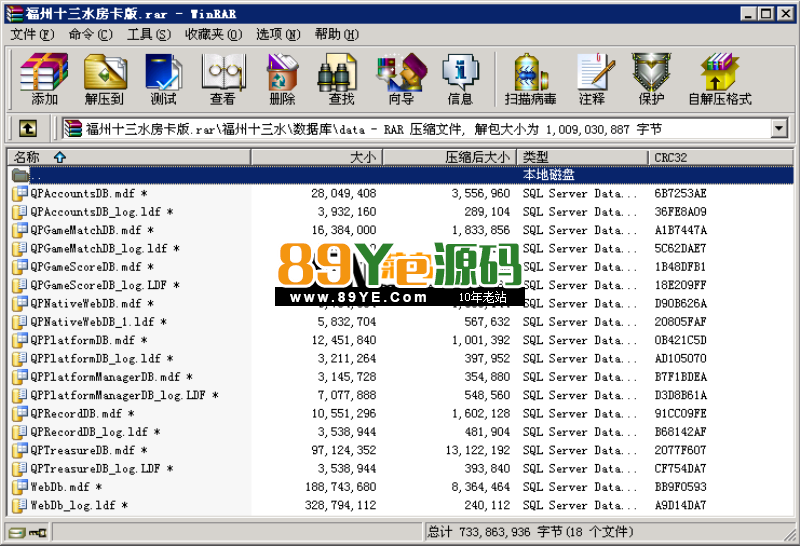Open the 查看 (View) tool

point(223,79)
